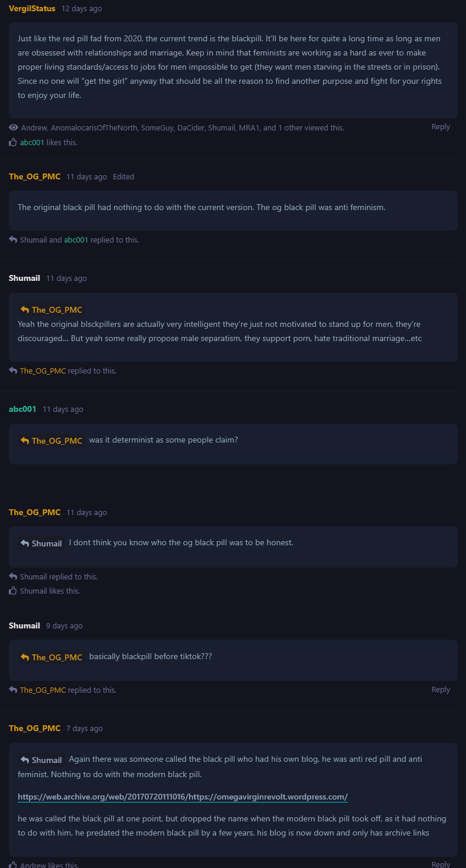Click the reply-to tag 'The_OG_PMC' in abc001's comment
466x868 pixels.
pos(51,441)
